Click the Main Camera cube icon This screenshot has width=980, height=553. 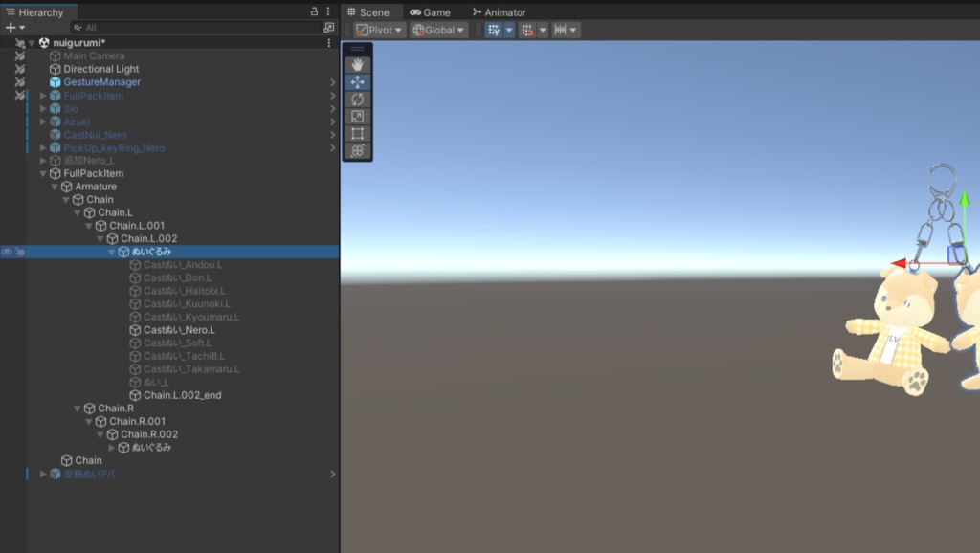coord(55,56)
